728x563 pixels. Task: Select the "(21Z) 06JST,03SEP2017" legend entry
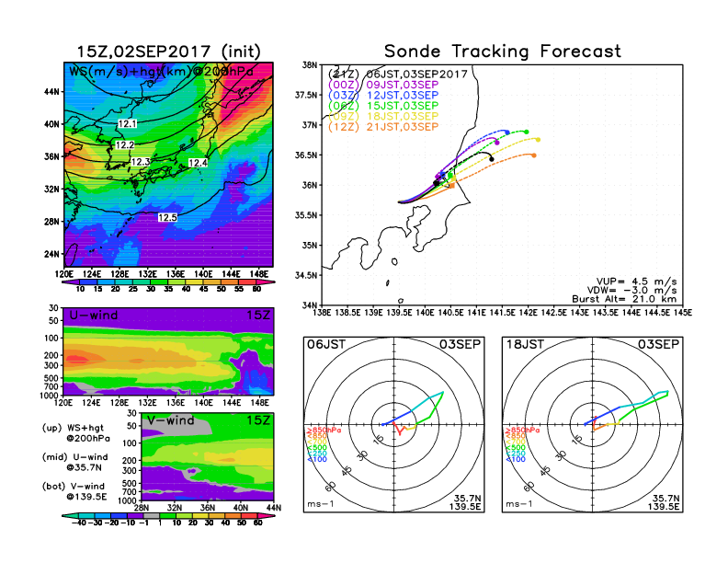[397, 75]
